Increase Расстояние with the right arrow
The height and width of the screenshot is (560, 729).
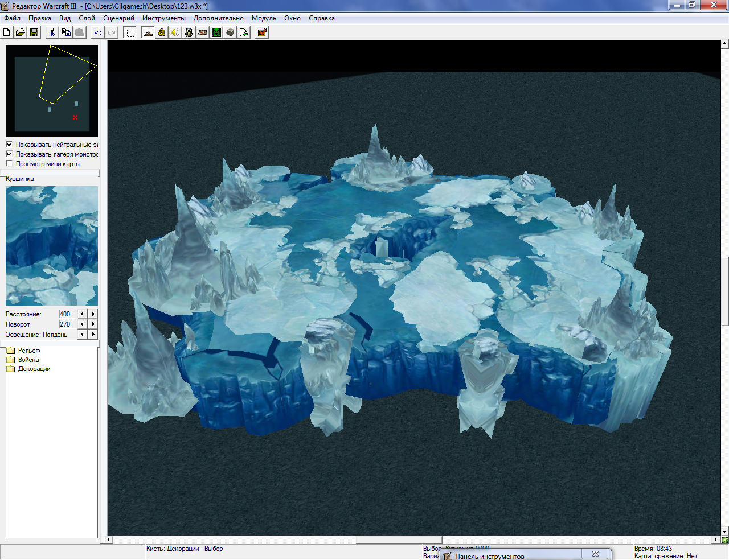pos(93,314)
